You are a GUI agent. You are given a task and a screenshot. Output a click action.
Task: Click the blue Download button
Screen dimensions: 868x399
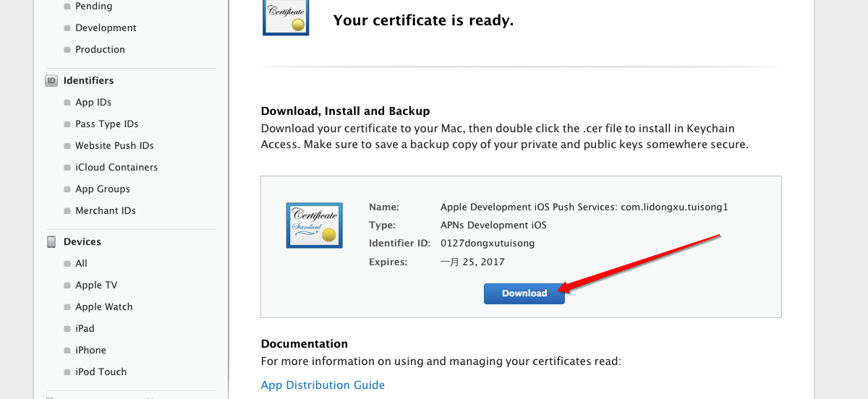pos(524,293)
